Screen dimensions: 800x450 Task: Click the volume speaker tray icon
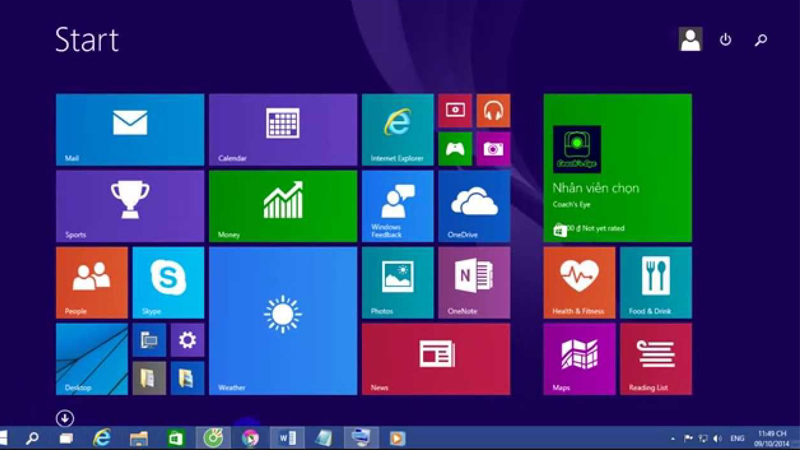(718, 438)
